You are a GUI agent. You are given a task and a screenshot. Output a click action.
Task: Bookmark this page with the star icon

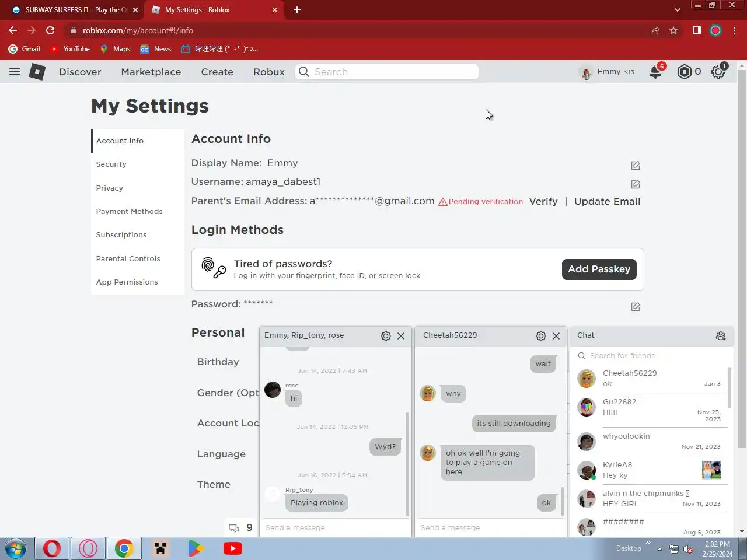click(x=673, y=30)
